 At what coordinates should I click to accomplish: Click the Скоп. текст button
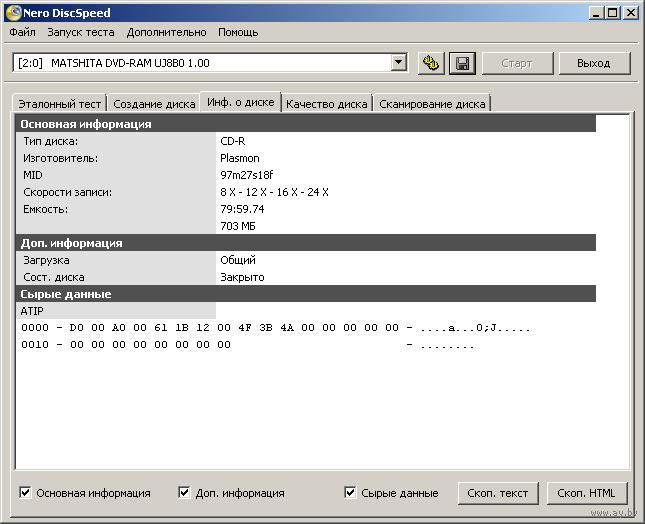click(498, 493)
